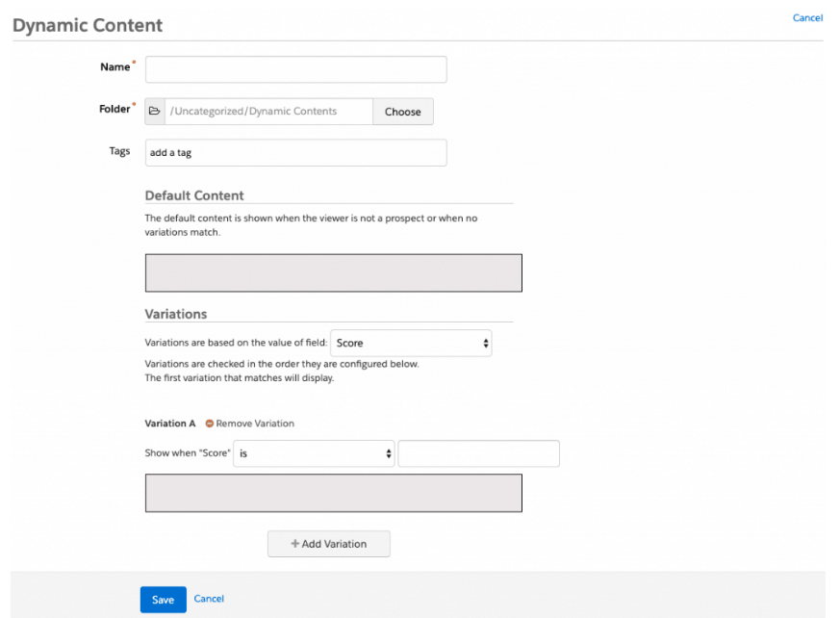Click the folder icon beside folder path
This screenshot has width=840, height=618.
(x=155, y=111)
